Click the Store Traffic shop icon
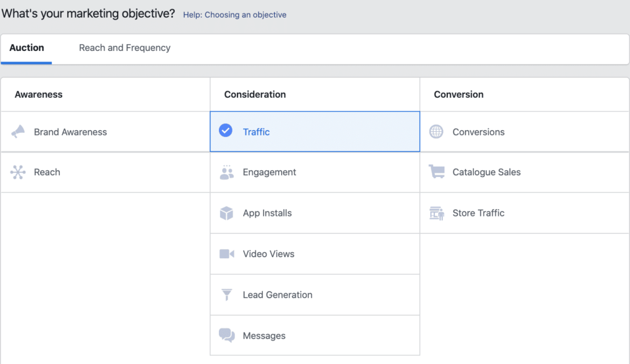This screenshot has width=630, height=364. [x=436, y=213]
